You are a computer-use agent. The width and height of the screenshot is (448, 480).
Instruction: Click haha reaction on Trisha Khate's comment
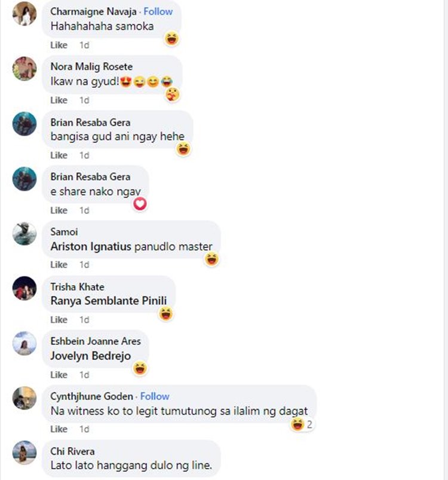tap(166, 314)
